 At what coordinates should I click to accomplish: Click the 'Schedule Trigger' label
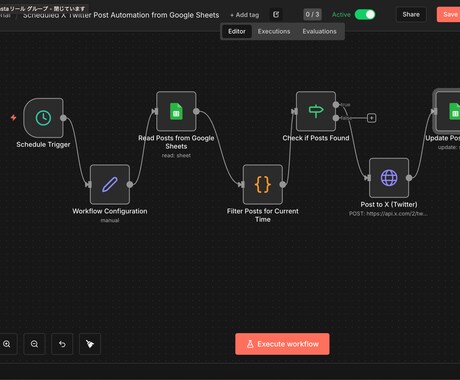tap(43, 144)
